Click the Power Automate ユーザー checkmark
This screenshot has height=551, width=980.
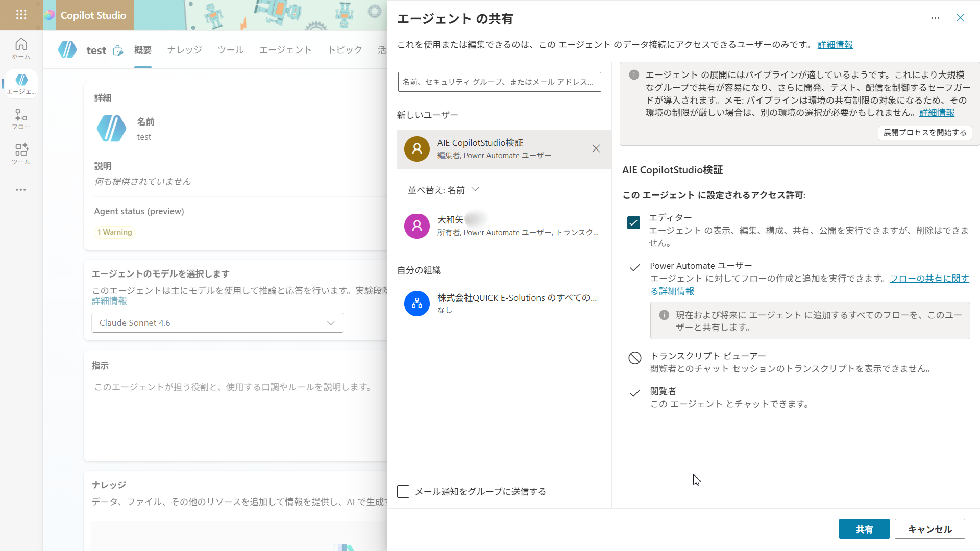pyautogui.click(x=634, y=268)
